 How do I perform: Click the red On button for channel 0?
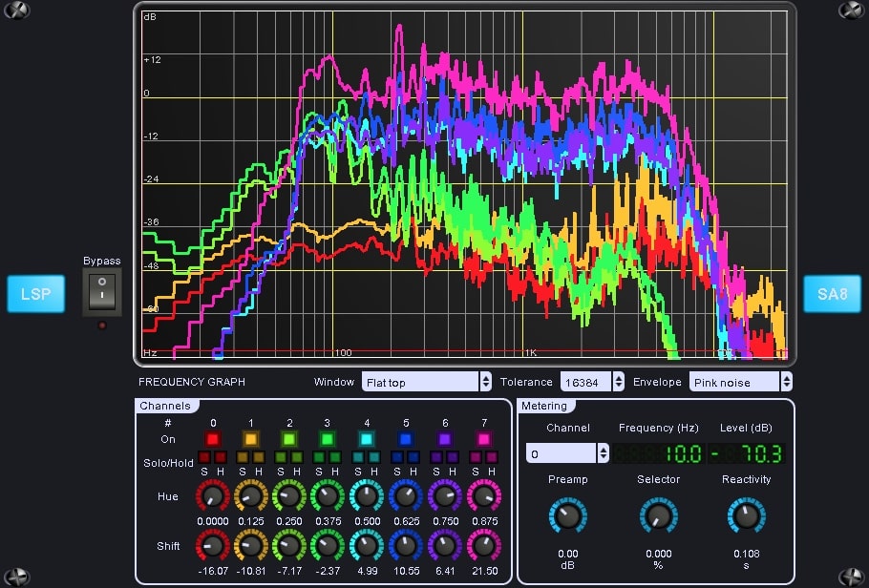[x=212, y=439]
